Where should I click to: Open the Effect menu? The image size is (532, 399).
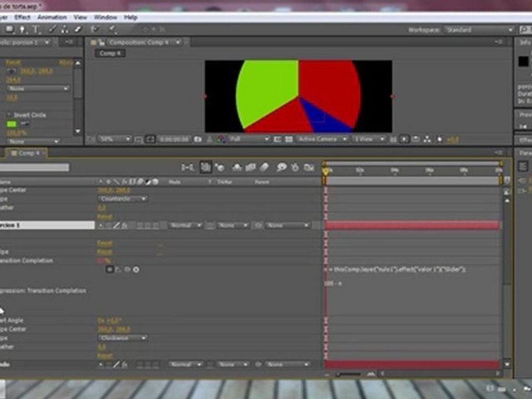coord(22,17)
